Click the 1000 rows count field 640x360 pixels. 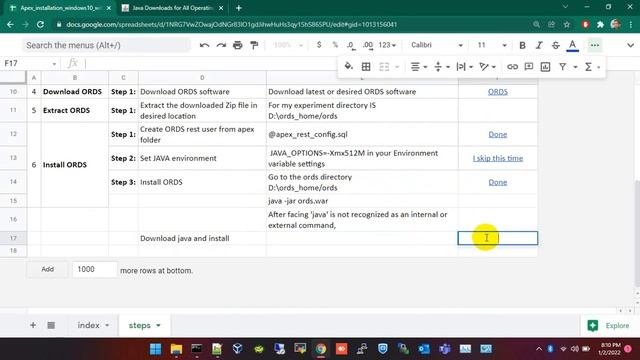pos(94,269)
